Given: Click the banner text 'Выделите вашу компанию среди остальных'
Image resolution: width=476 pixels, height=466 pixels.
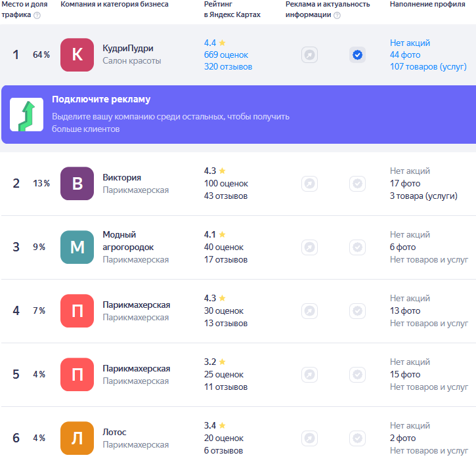Looking at the screenshot, I should [x=139, y=117].
